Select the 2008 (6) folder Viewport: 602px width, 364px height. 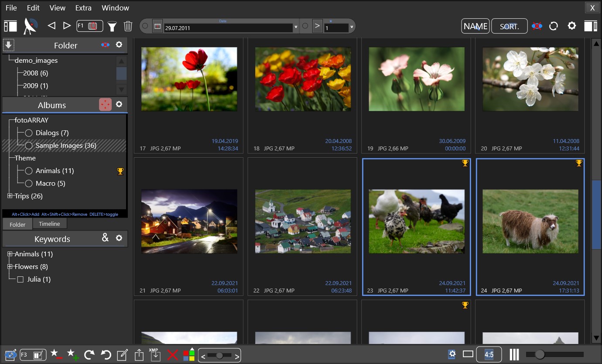[x=36, y=73]
